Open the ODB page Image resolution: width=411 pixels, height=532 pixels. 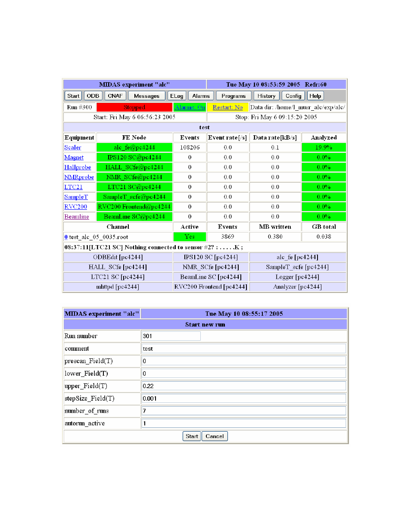coord(93,96)
